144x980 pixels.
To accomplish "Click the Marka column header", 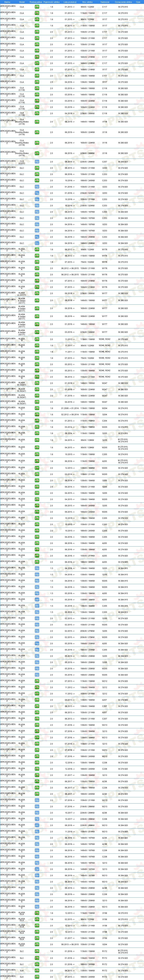I will click(x=7, y=2).
